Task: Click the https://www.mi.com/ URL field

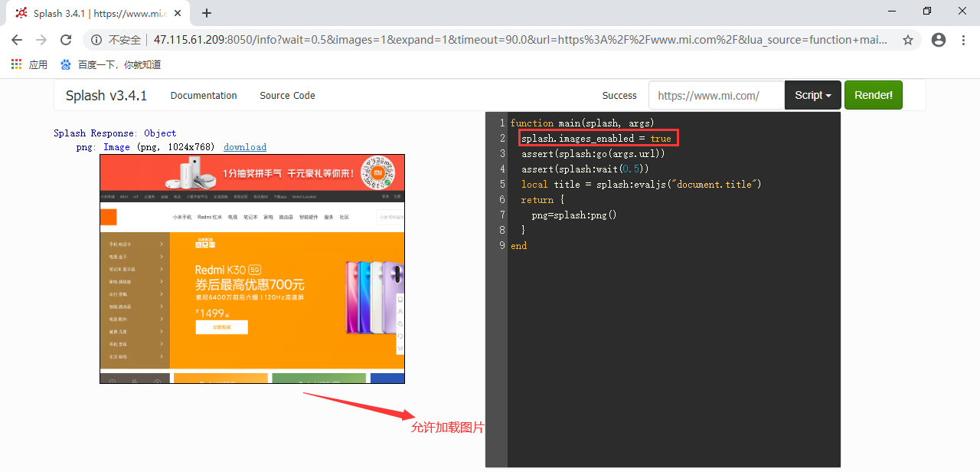Action: click(717, 96)
